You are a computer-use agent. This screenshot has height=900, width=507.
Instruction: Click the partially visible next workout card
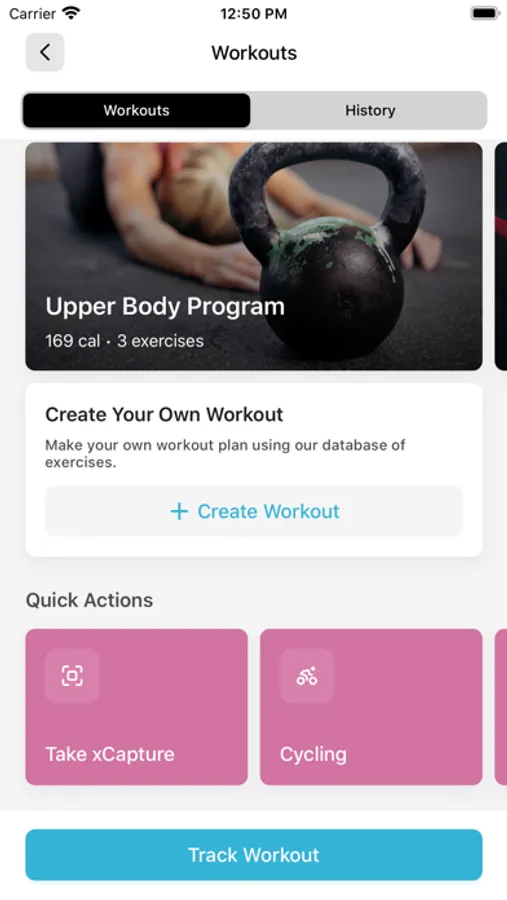(501, 256)
